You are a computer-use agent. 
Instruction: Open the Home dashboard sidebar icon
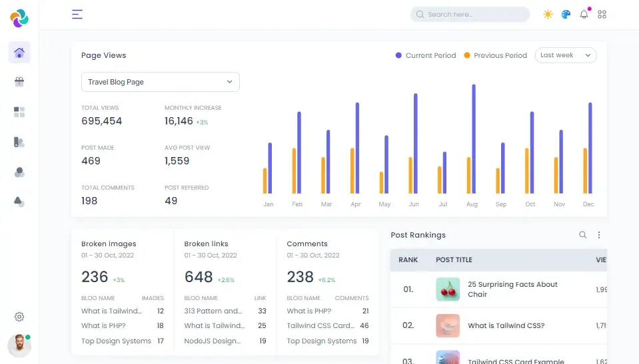pos(19,53)
